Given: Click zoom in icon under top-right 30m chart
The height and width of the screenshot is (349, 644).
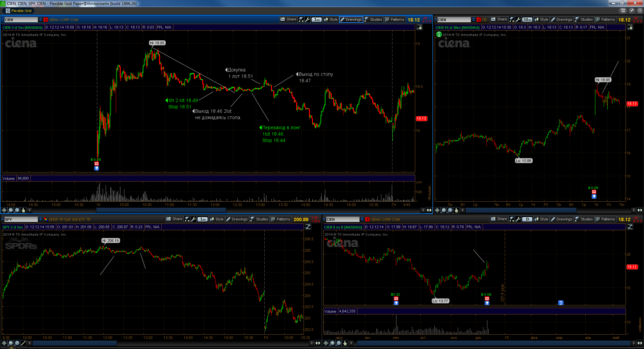Looking at the screenshot, I should click(444, 210).
